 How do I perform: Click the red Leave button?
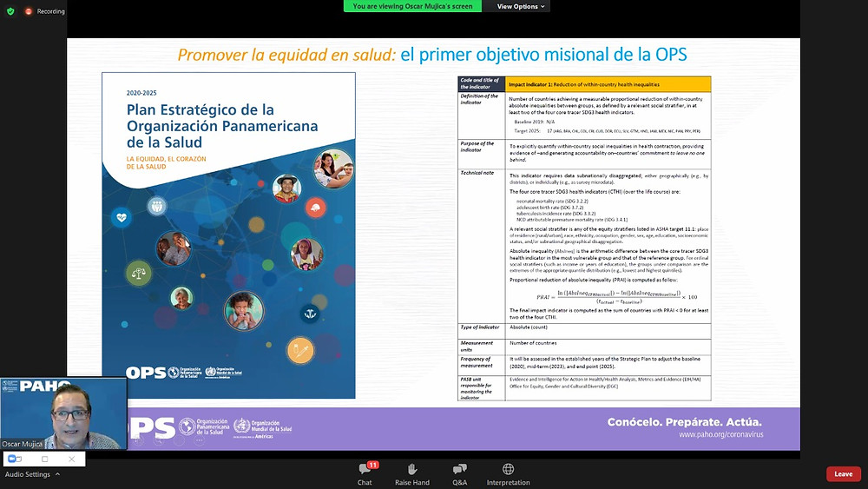pyautogui.click(x=843, y=474)
